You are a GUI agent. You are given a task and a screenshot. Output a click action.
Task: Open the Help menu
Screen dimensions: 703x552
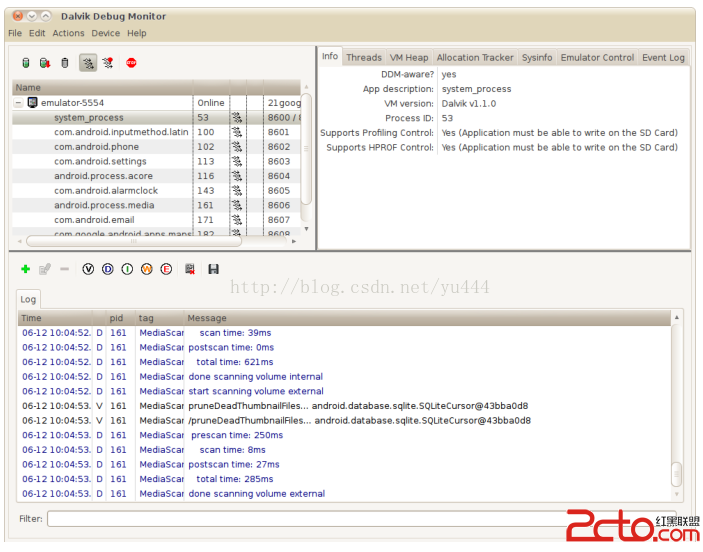(x=137, y=33)
